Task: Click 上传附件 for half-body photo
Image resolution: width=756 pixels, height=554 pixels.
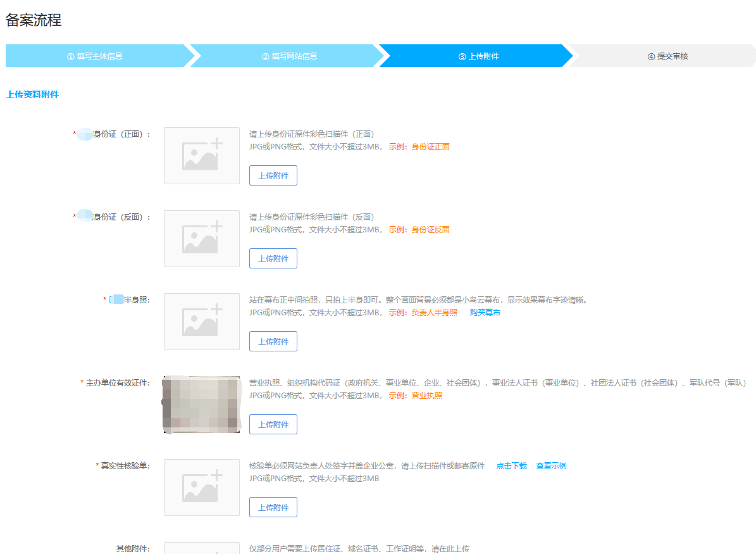Action: tap(273, 341)
